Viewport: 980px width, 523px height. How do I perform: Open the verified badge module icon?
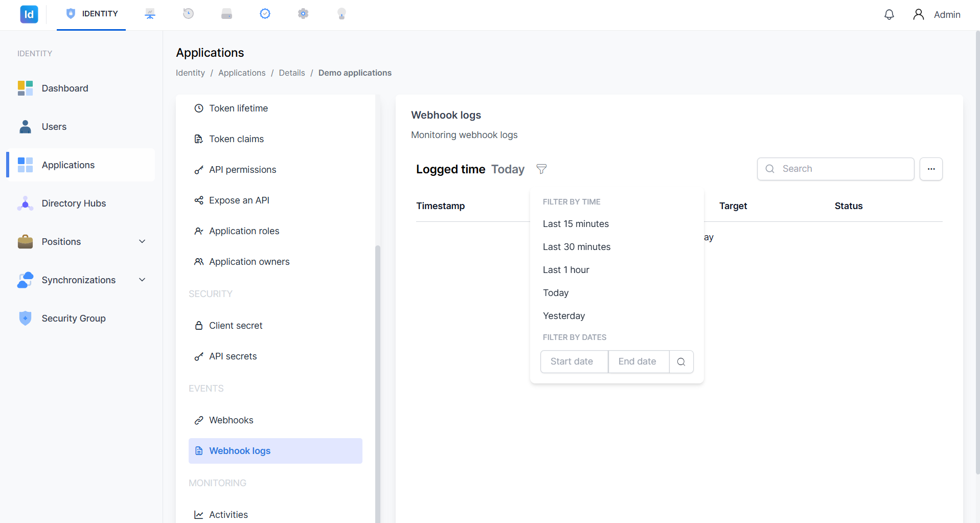[x=265, y=14]
